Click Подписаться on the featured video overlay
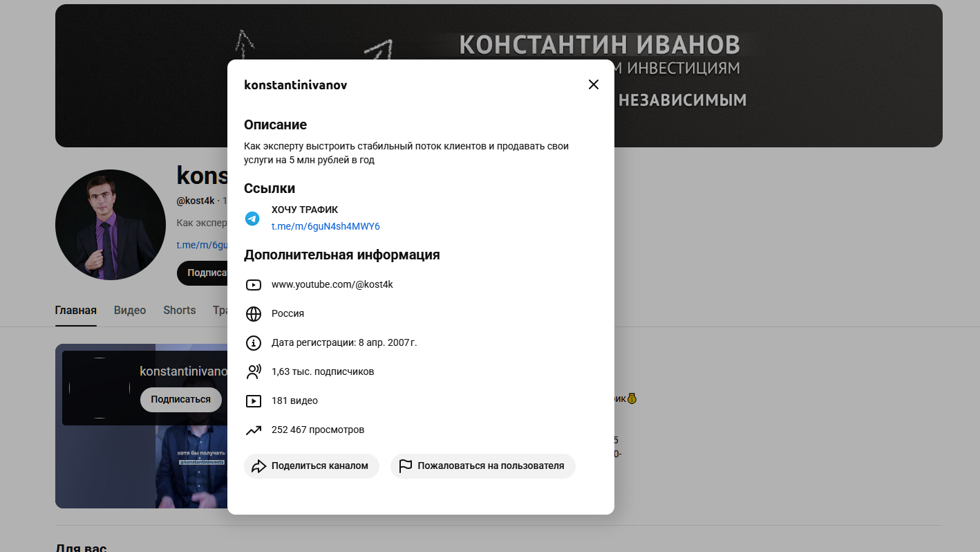This screenshot has width=980, height=552. tap(181, 400)
